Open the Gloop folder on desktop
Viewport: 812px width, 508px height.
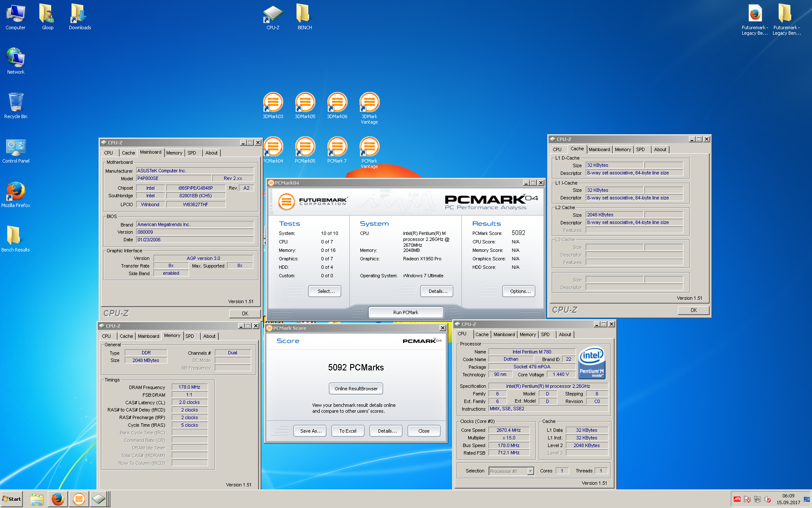point(47,17)
